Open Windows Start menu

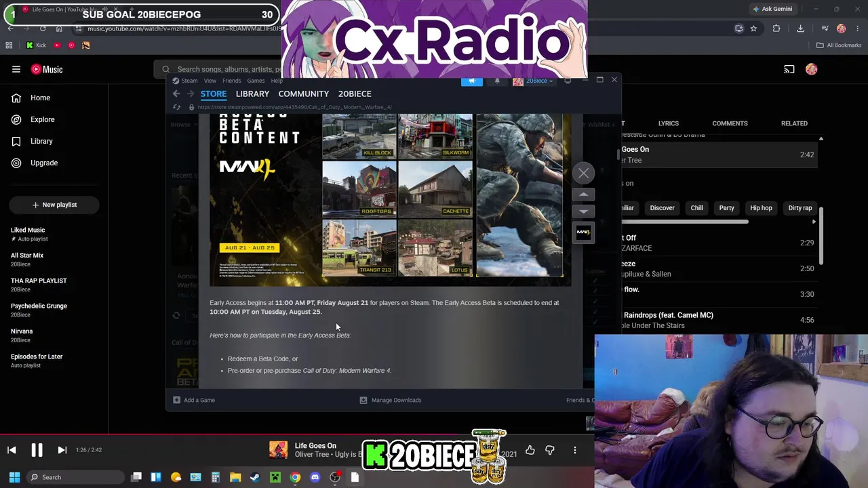14,477
